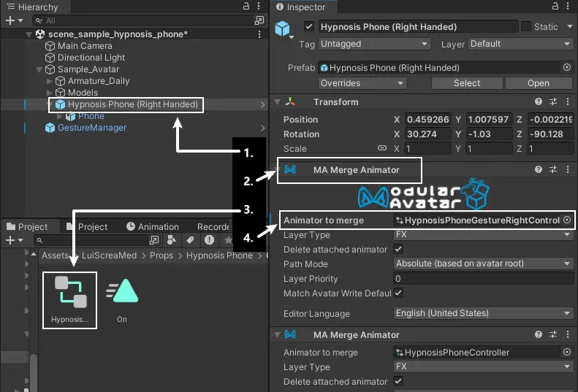This screenshot has height=392, width=578.
Task: Toggle second Delete attached animator checkbox
Action: coord(398,381)
